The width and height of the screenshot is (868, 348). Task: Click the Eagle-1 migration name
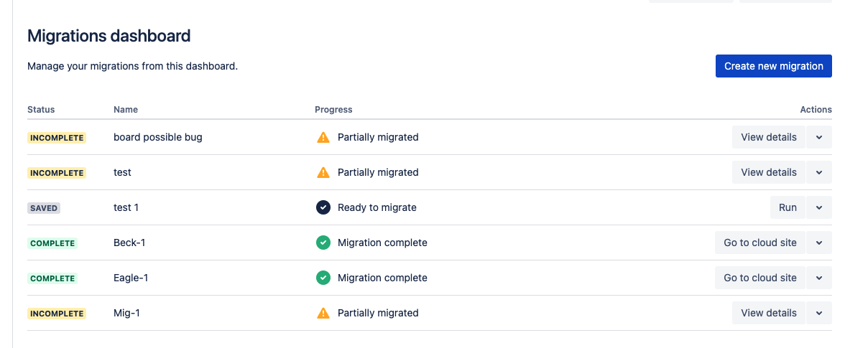point(131,278)
